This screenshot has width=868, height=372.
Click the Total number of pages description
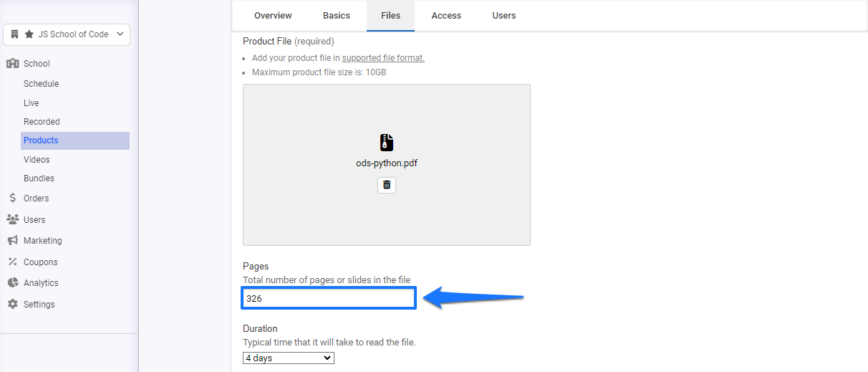point(327,280)
